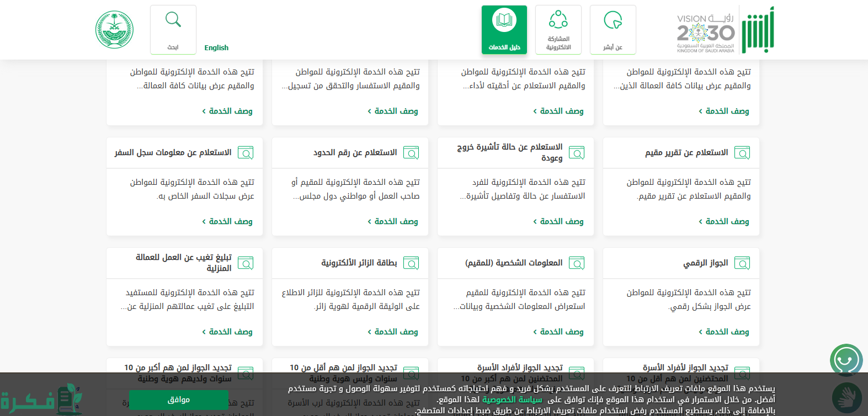Click the icon beside الجواز الرقمي
868x416 pixels.
pos(742,263)
